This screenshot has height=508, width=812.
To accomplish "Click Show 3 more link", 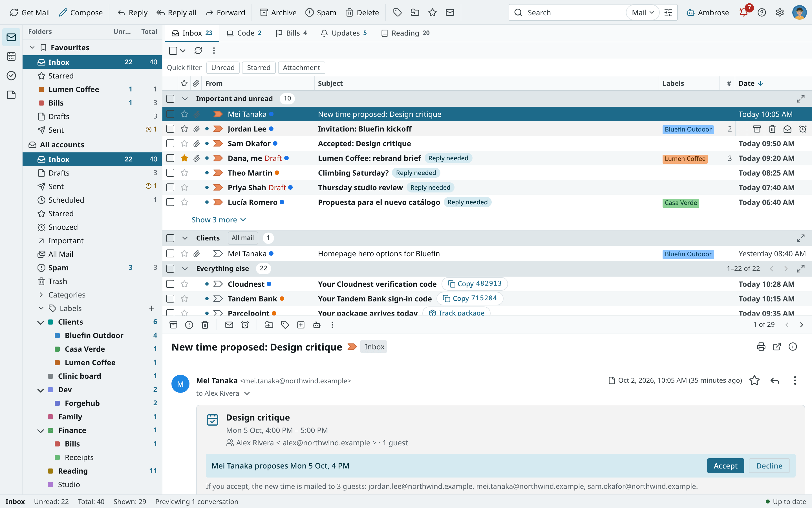I will [x=219, y=220].
